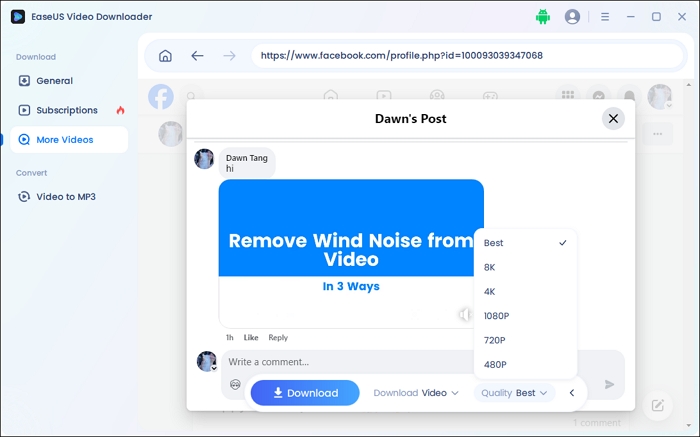
Task: Open Facebook search icon
Action: coord(191,96)
